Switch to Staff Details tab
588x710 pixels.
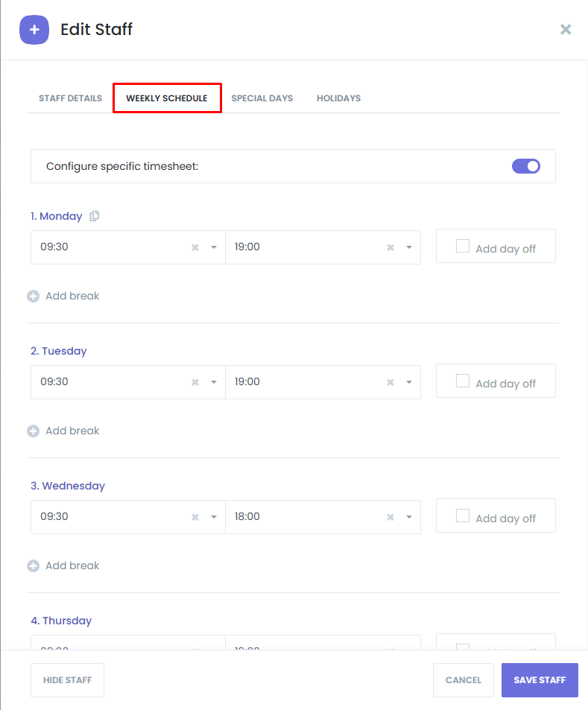[70, 98]
